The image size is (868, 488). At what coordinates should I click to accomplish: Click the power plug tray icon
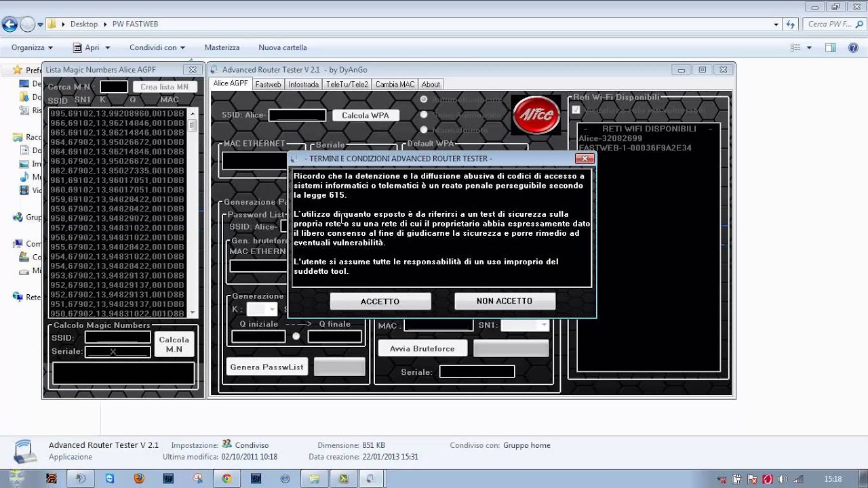point(737,479)
